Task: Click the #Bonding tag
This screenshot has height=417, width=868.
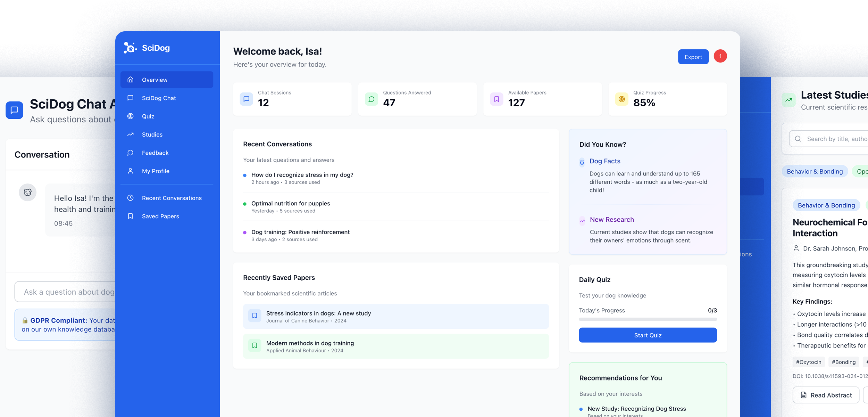Action: [x=844, y=362]
